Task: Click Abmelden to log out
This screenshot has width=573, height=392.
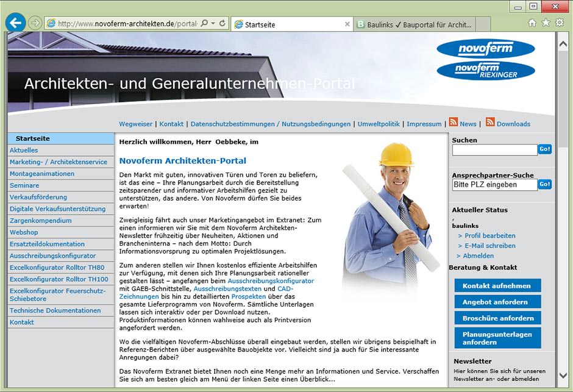Action: point(478,255)
